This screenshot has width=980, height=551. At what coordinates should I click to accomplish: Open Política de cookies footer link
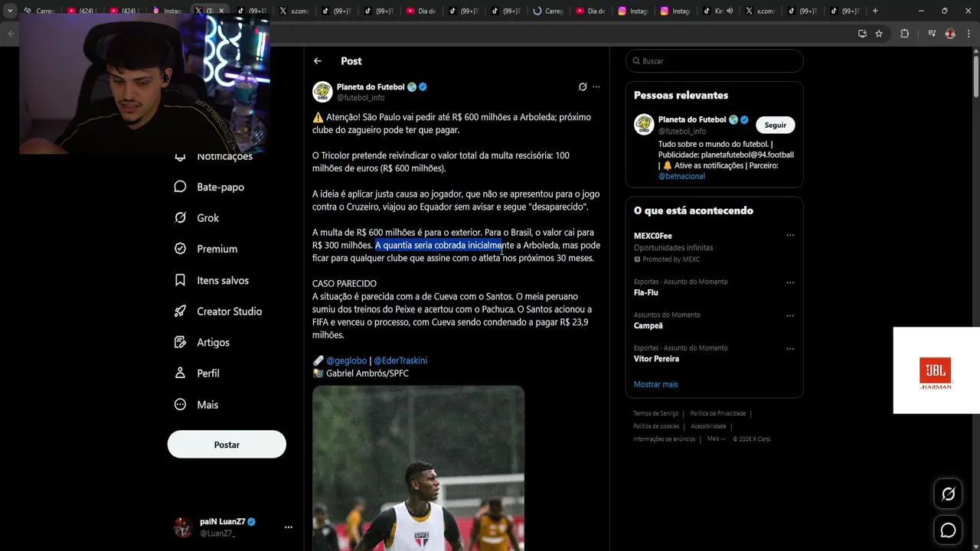pos(656,426)
